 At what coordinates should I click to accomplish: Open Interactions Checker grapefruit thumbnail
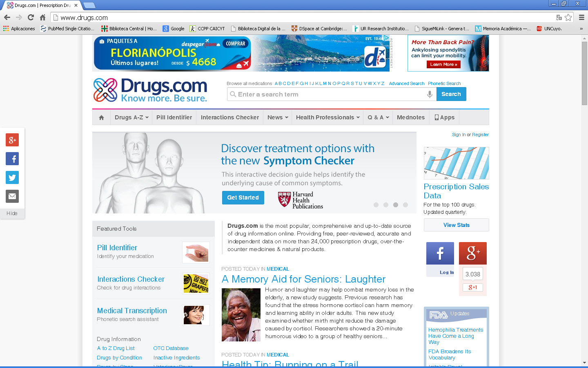click(x=196, y=284)
